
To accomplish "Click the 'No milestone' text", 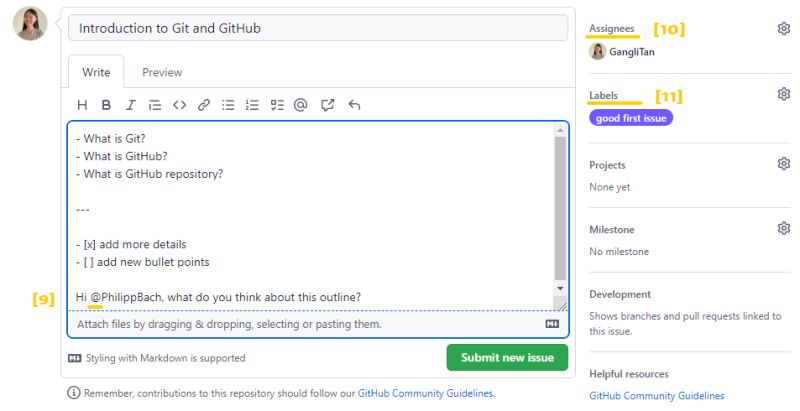I will pos(619,251).
